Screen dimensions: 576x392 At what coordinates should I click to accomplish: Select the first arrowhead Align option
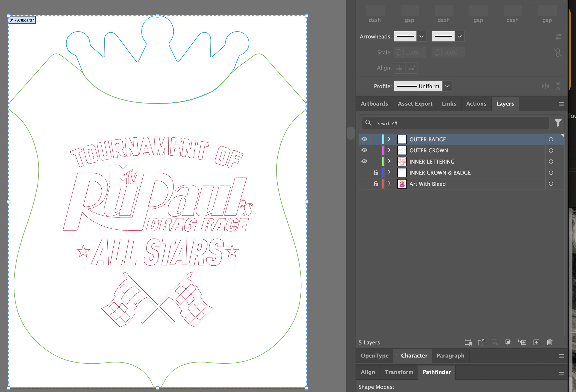tap(400, 68)
